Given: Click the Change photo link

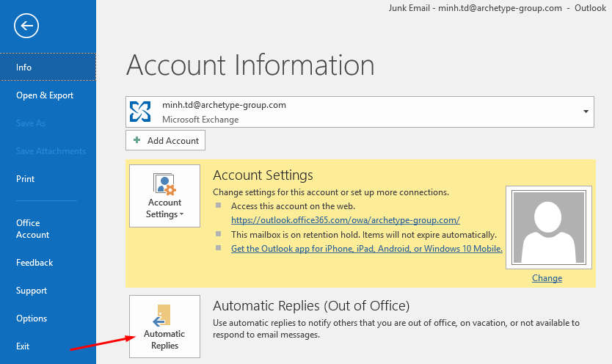Looking at the screenshot, I should [547, 278].
